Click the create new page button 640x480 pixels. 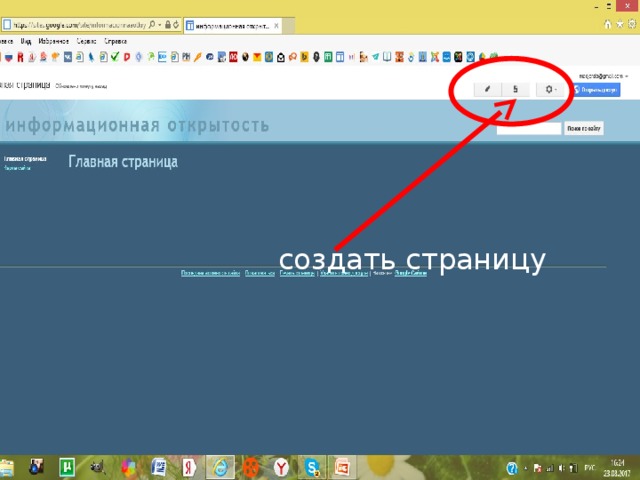(516, 89)
